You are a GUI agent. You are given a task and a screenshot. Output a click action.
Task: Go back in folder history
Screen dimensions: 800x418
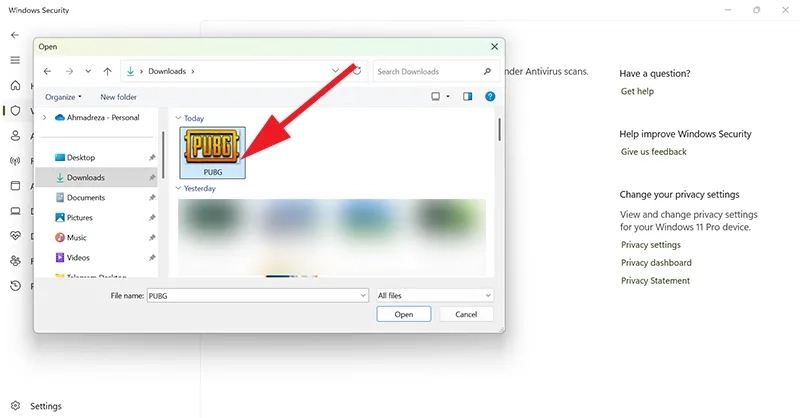click(48, 72)
